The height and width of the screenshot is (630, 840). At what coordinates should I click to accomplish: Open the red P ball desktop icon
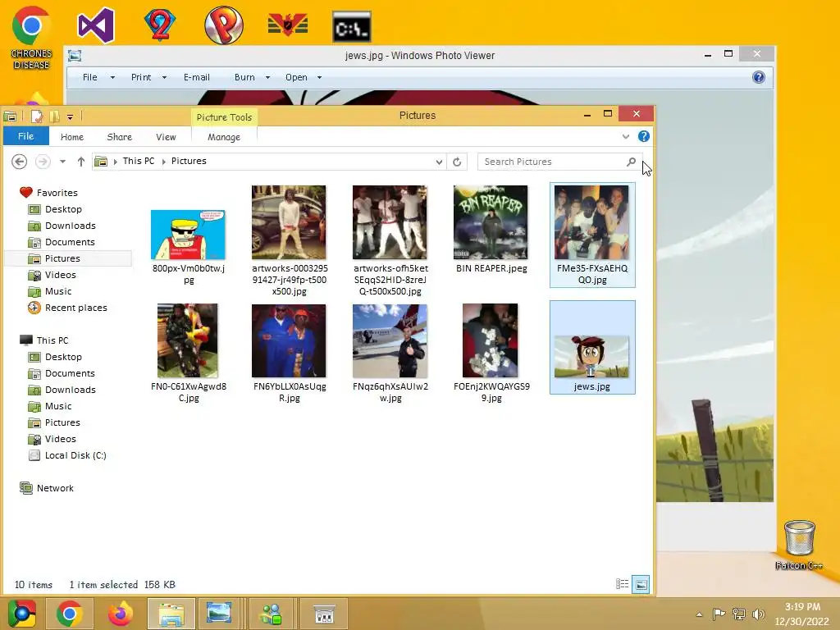[224, 25]
